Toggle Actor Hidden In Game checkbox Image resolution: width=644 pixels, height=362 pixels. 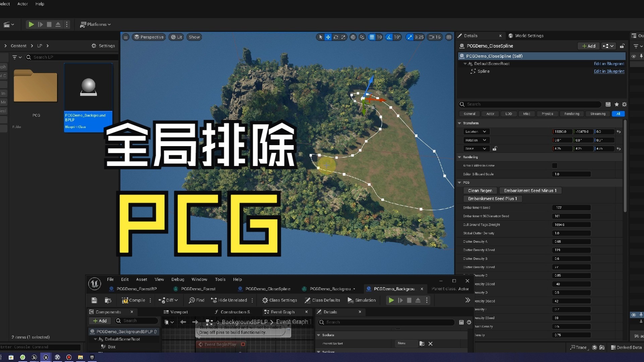(554, 166)
